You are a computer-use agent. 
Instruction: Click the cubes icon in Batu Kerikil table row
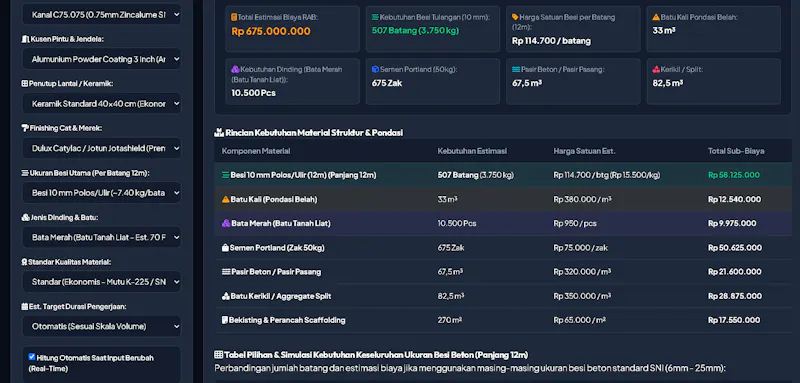pyautogui.click(x=226, y=296)
